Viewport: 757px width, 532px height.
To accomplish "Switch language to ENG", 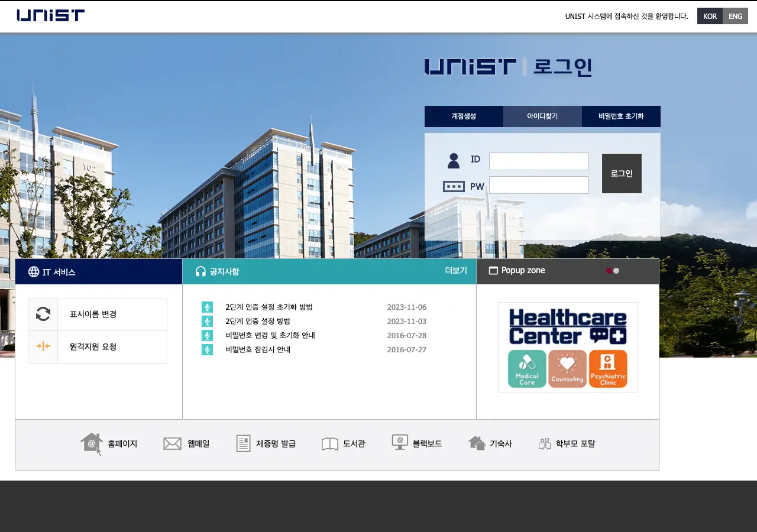I will [735, 16].
